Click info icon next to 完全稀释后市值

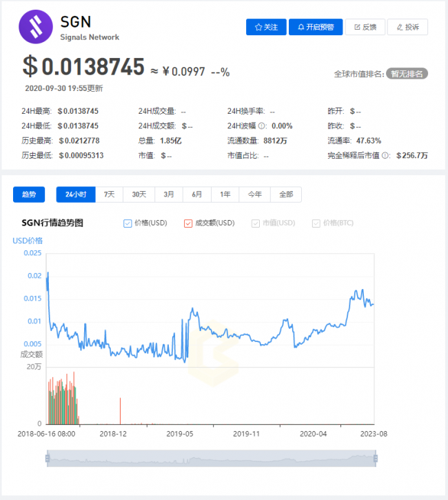point(385,156)
